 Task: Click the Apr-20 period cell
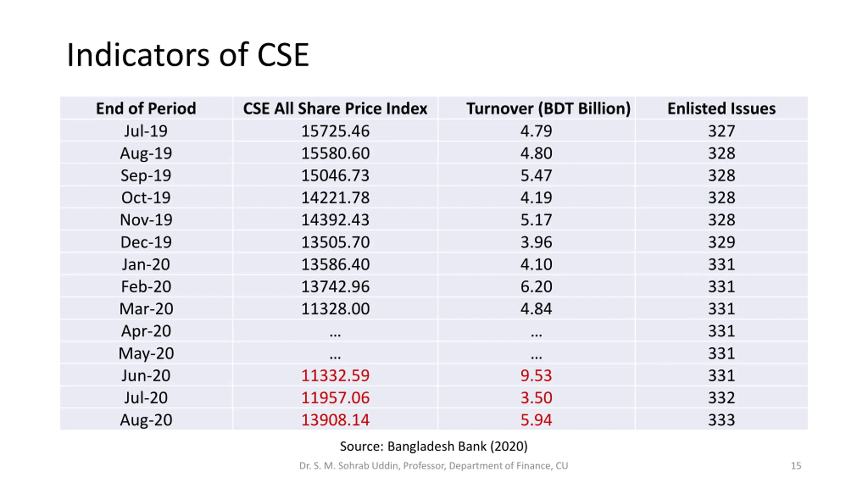146,331
